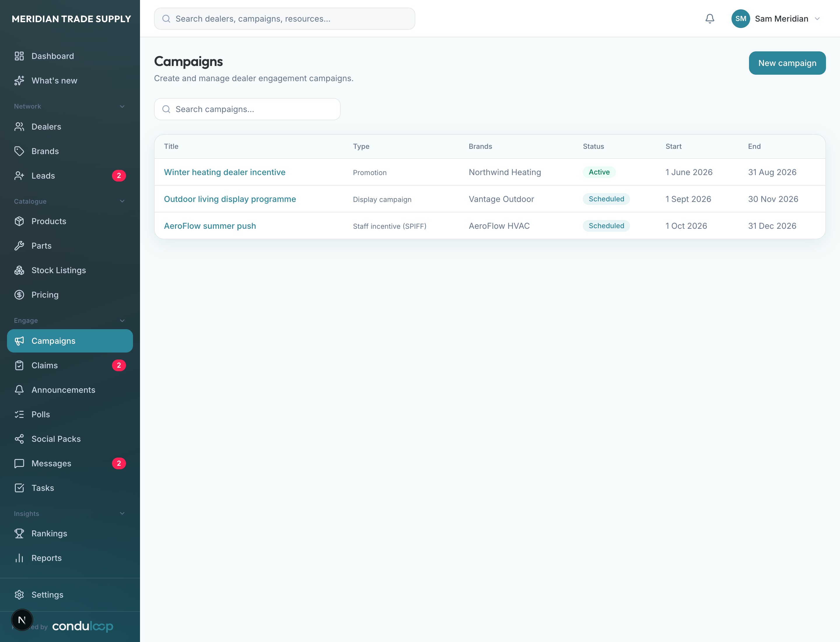Click the Social Packs share icon
This screenshot has height=642, width=840.
(19, 439)
